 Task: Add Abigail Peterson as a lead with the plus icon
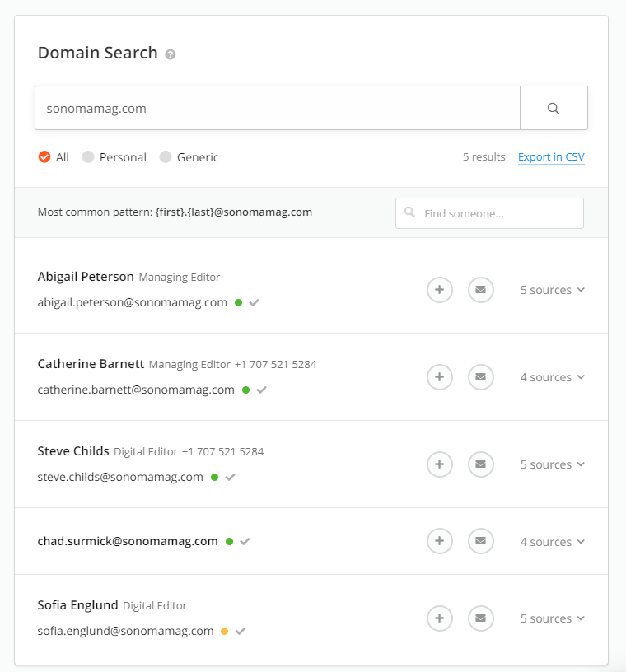(x=440, y=290)
